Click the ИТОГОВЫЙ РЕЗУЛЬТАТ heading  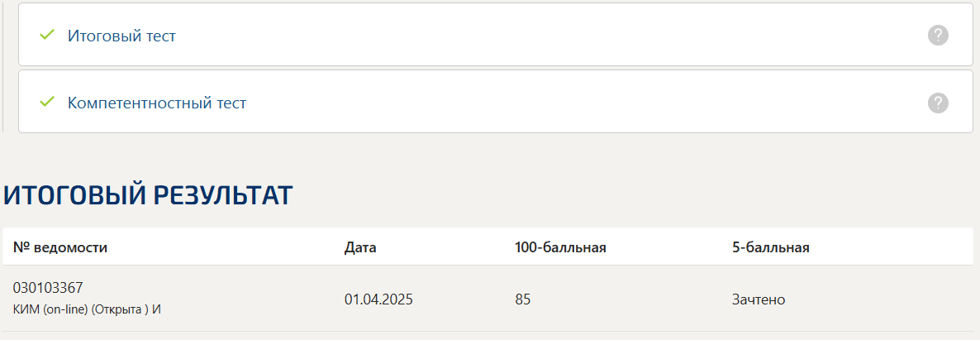coord(148,195)
